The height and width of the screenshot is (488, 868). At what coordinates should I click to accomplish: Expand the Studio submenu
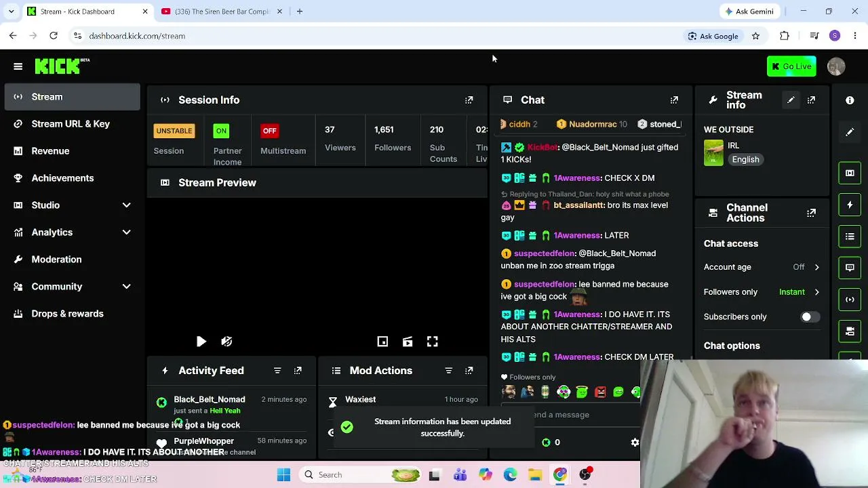click(x=72, y=205)
